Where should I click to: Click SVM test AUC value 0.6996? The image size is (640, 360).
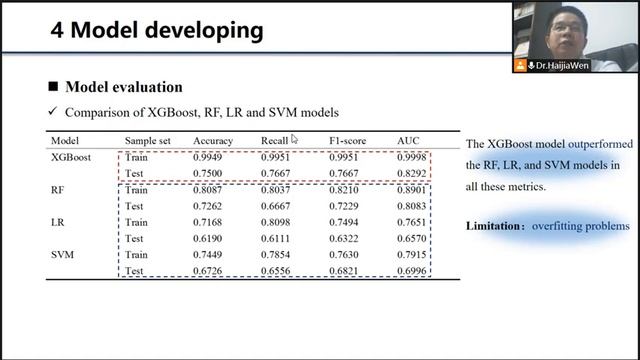click(x=411, y=271)
